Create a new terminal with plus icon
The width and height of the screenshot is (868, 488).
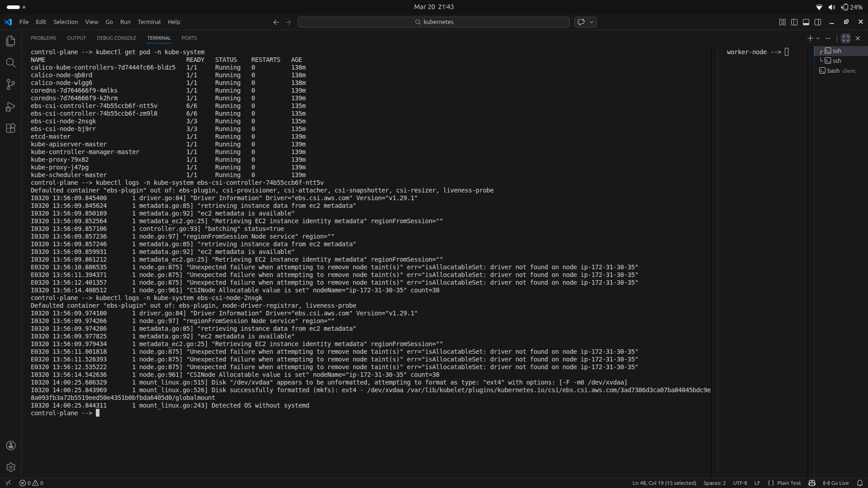click(x=810, y=38)
